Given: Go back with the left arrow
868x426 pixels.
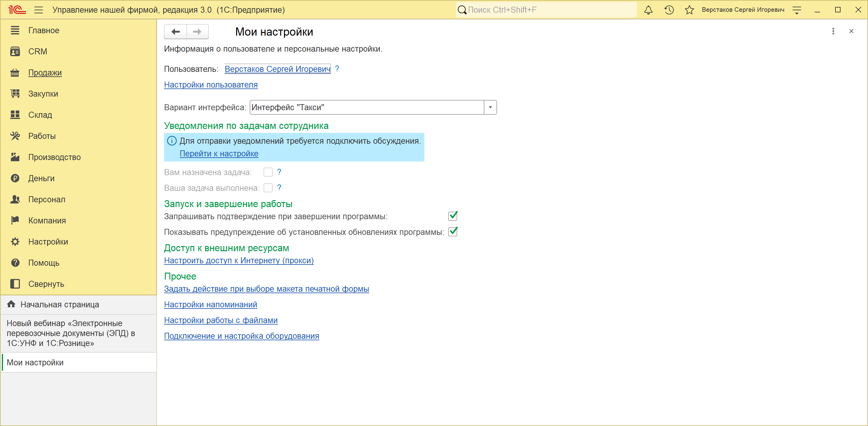Looking at the screenshot, I should pos(175,32).
